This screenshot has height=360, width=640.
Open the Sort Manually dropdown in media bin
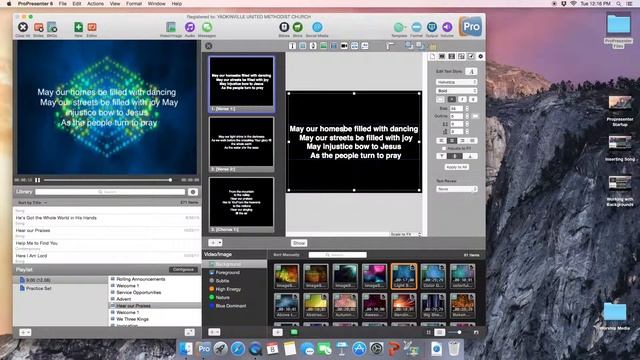[287, 255]
